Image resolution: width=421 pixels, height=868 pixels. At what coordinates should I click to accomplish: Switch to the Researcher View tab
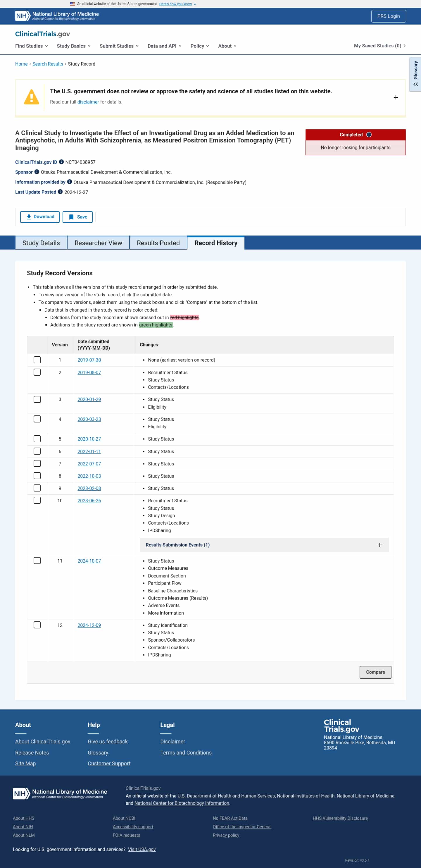click(98, 243)
